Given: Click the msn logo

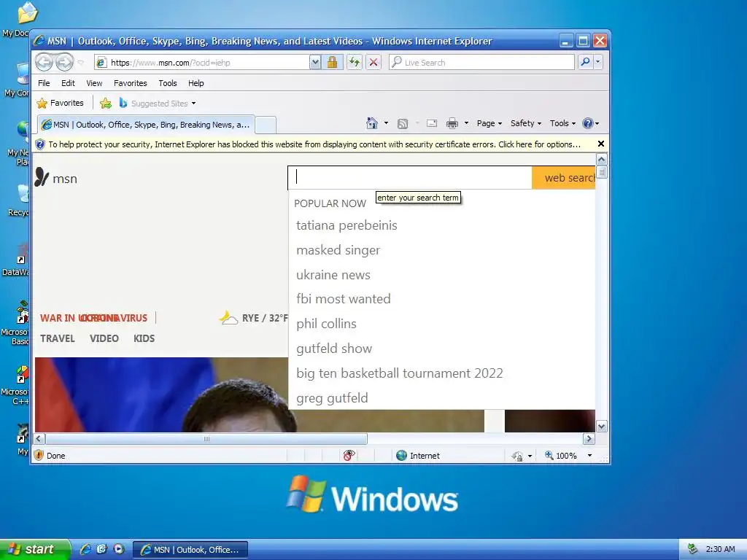Looking at the screenshot, I should pyautogui.click(x=55, y=178).
